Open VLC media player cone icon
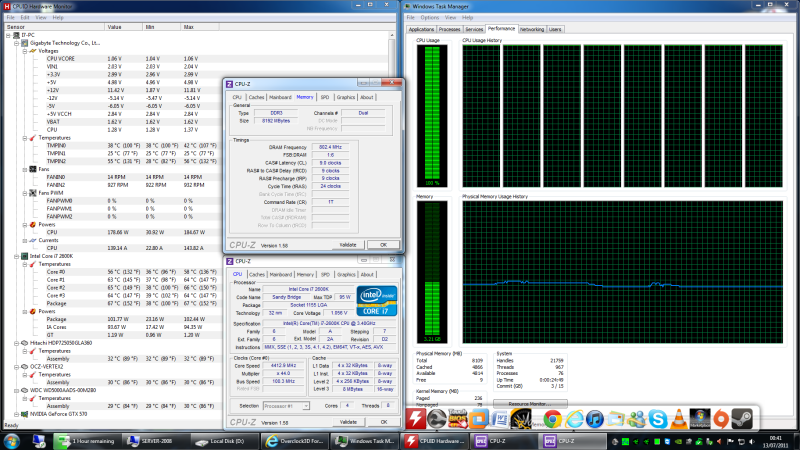The height and width of the screenshot is (450, 800). point(679,419)
